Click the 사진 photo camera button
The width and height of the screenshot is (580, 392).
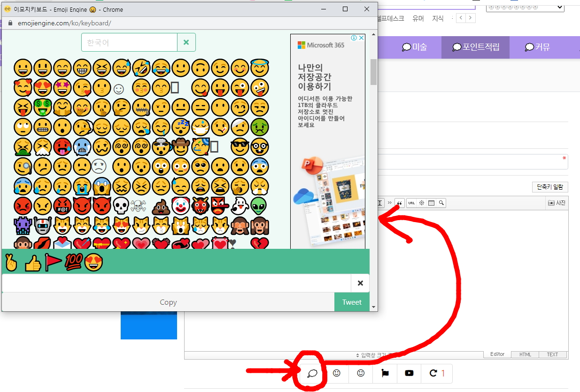click(557, 203)
